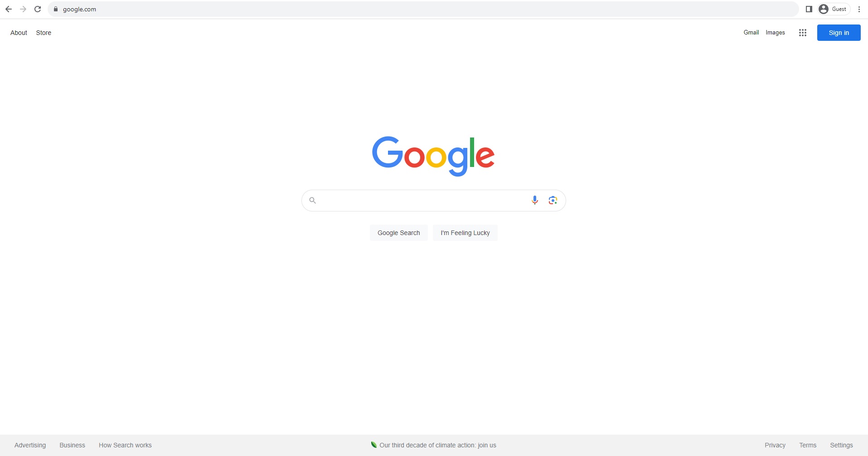Reload the page

tap(38, 9)
